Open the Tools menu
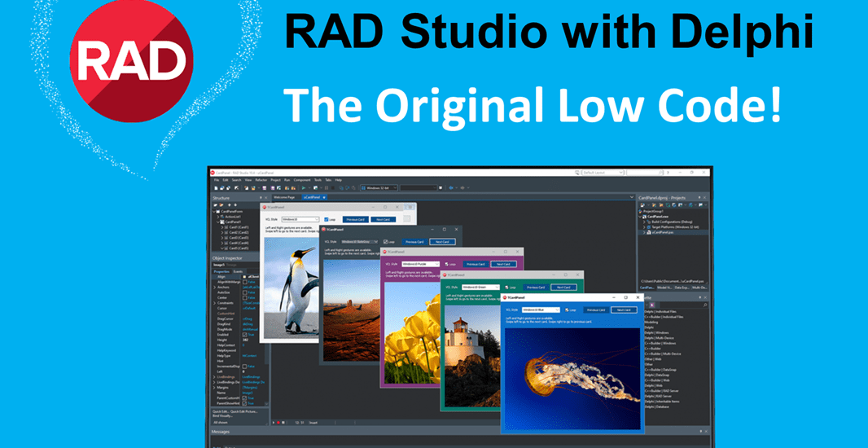This screenshot has height=448, width=868. tap(318, 180)
